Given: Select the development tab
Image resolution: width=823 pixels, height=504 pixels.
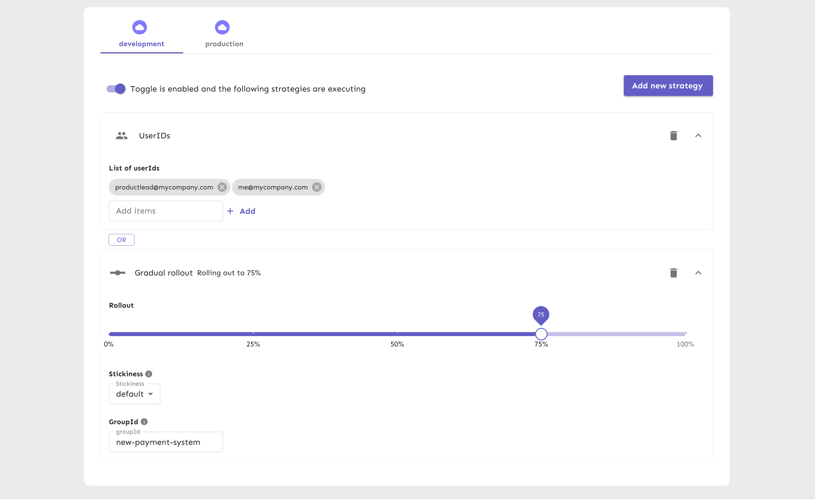Looking at the screenshot, I should (142, 44).
